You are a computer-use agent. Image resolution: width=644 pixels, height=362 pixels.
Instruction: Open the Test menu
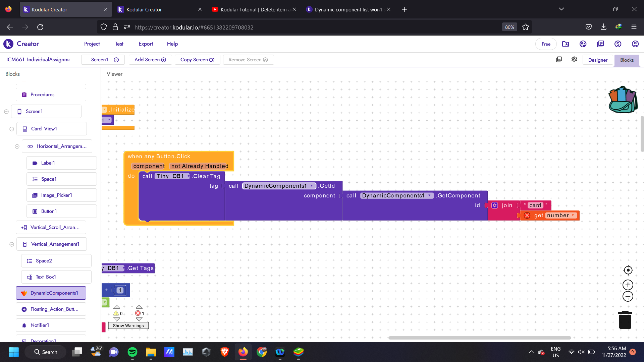[119, 44]
